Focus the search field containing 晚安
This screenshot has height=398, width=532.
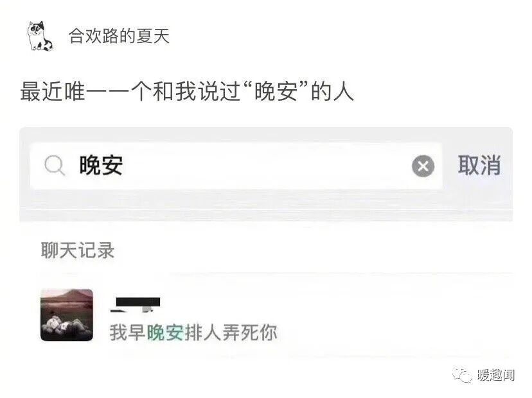(x=236, y=166)
